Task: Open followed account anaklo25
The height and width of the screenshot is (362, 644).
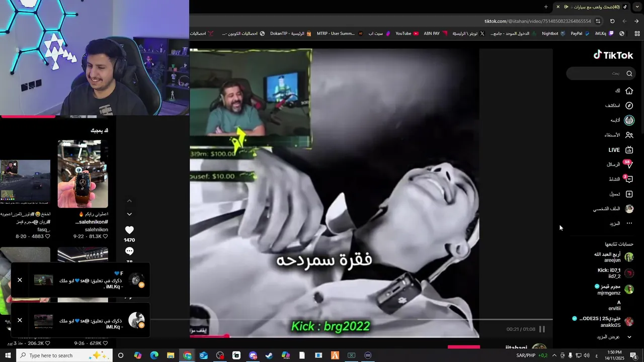Action: tap(604, 322)
